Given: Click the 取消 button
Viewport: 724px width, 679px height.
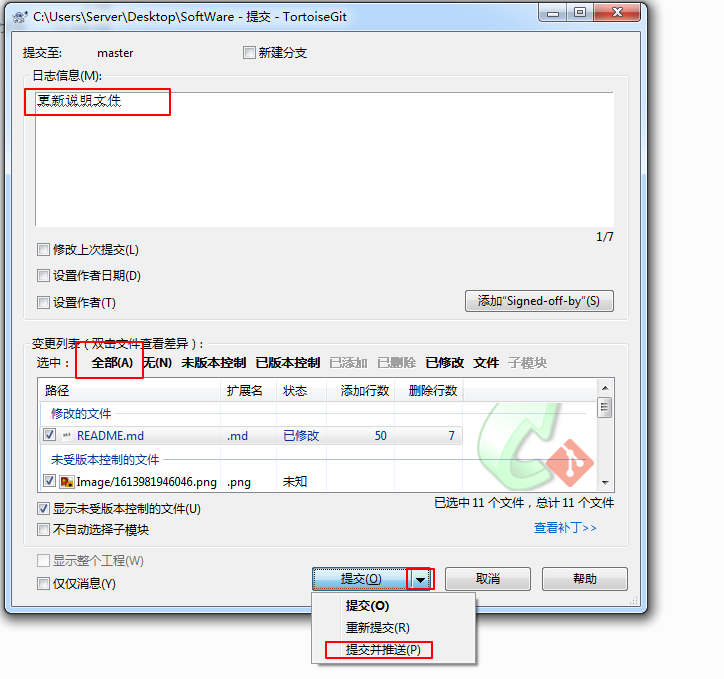Looking at the screenshot, I should click(x=488, y=579).
